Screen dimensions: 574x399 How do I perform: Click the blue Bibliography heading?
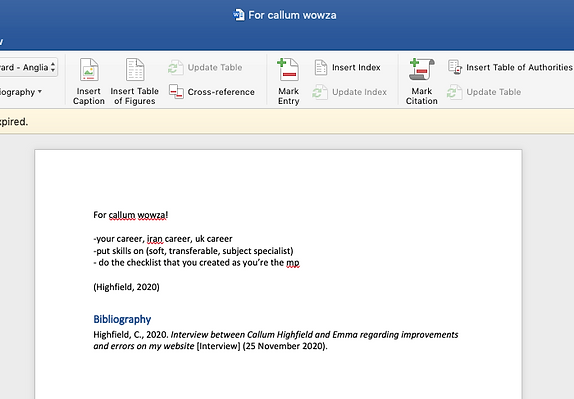122,319
